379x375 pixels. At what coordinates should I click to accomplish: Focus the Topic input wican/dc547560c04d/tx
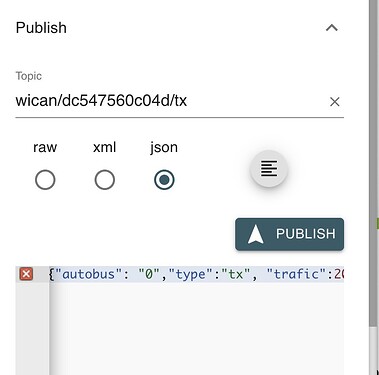(x=170, y=101)
